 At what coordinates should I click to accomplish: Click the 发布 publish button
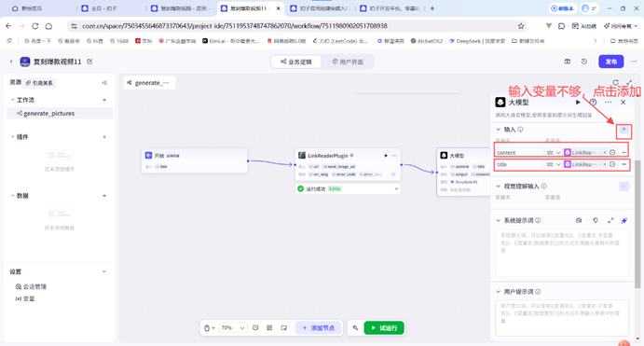610,62
